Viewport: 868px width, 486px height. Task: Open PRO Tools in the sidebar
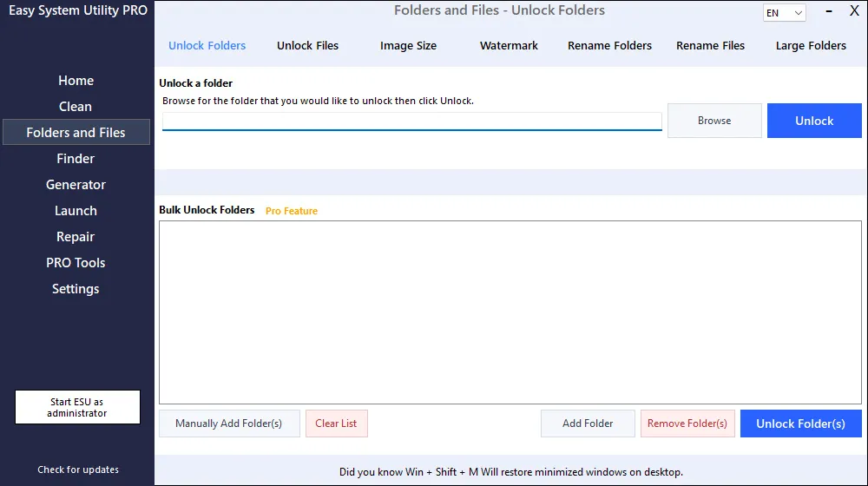pos(76,262)
